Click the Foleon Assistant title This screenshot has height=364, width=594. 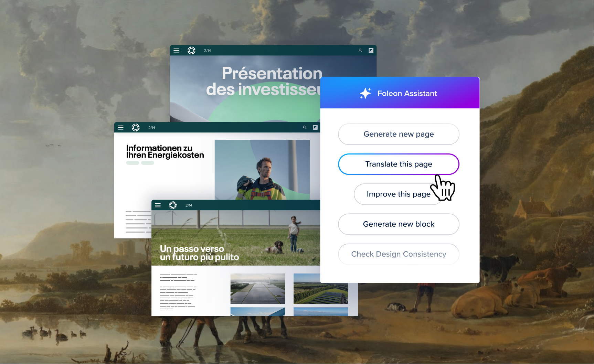pyautogui.click(x=407, y=94)
